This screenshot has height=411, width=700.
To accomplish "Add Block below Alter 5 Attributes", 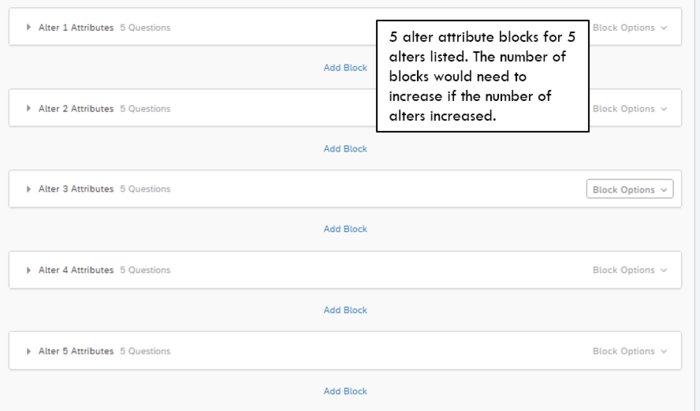I will 345,391.
